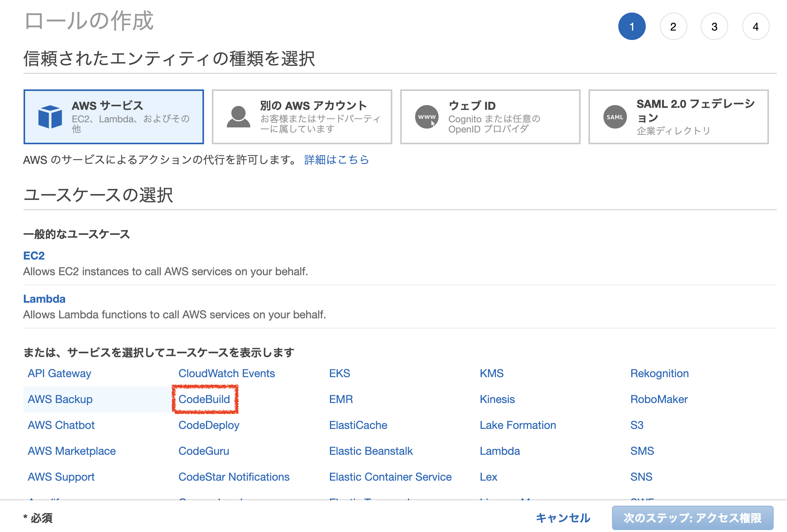This screenshot has height=532, width=787.
Task: Select the 別の AWS アカウント entity card
Action: (x=302, y=117)
